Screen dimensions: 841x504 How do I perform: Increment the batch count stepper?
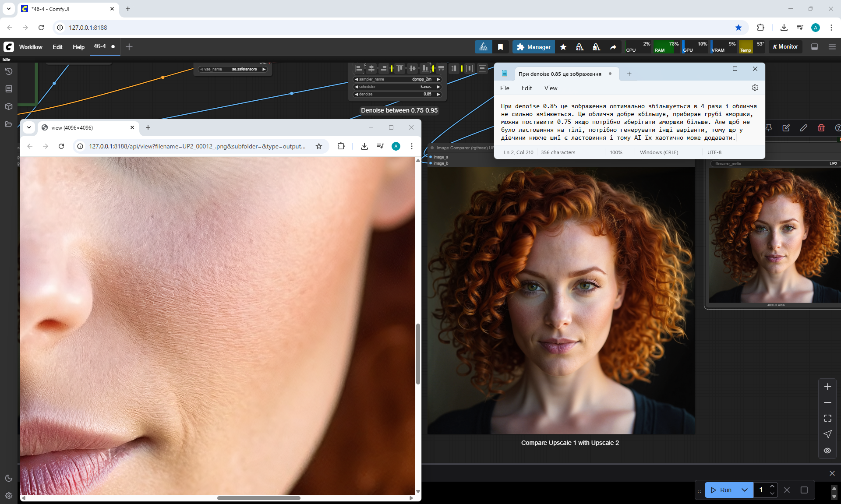[772, 486]
